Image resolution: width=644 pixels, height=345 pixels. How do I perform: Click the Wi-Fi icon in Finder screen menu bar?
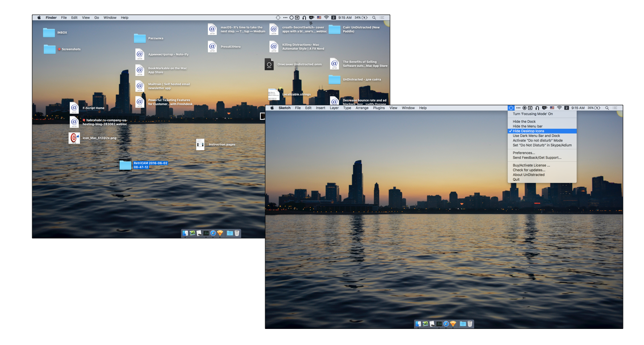click(x=326, y=17)
